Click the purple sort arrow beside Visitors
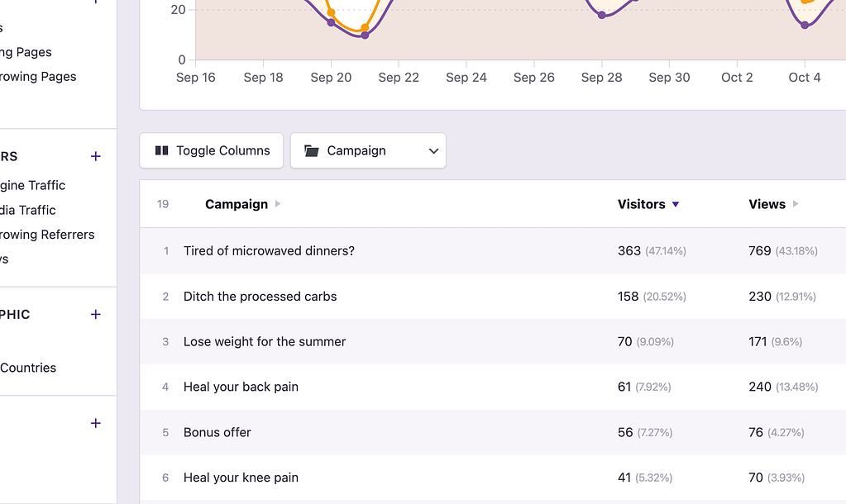Screen dimensions: 846x504 tap(676, 204)
